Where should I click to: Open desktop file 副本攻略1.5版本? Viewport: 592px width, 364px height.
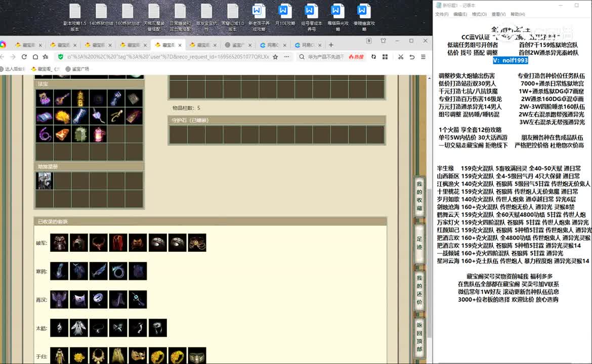click(75, 17)
